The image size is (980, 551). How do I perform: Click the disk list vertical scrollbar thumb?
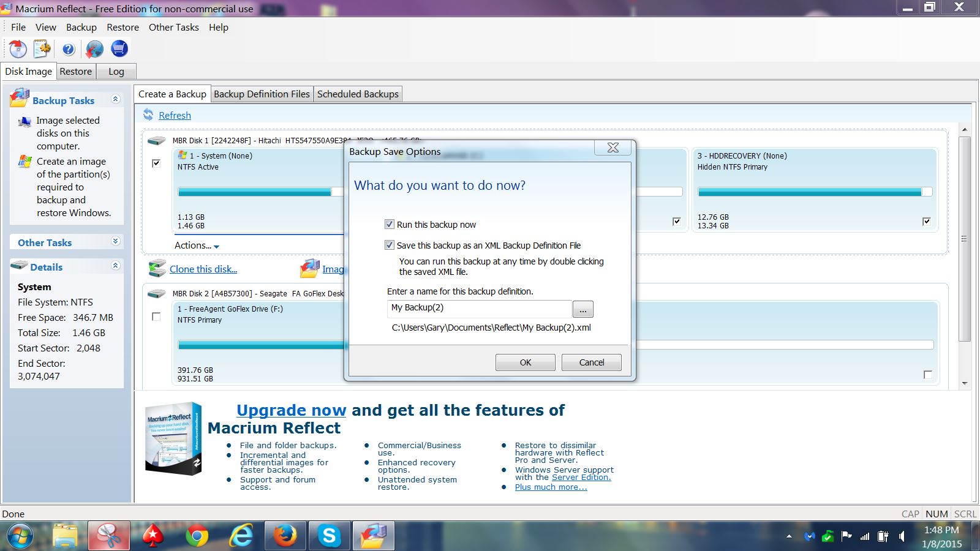pos(965,239)
